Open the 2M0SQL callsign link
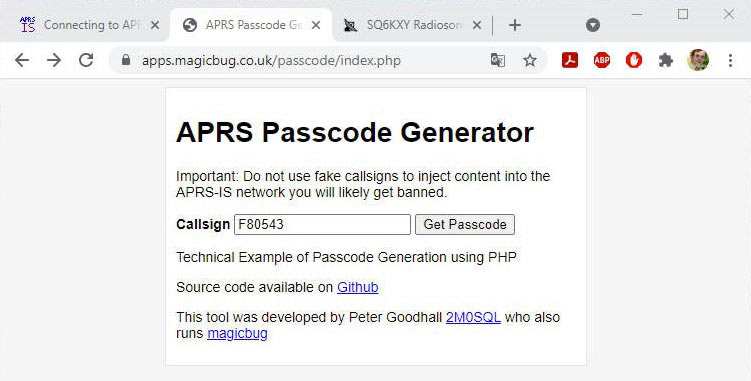 point(473,317)
